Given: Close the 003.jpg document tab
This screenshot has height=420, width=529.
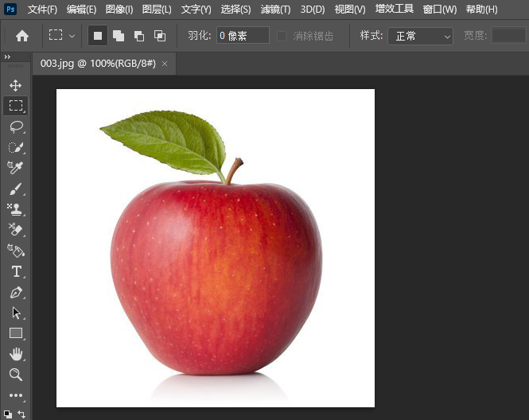Looking at the screenshot, I should point(165,64).
